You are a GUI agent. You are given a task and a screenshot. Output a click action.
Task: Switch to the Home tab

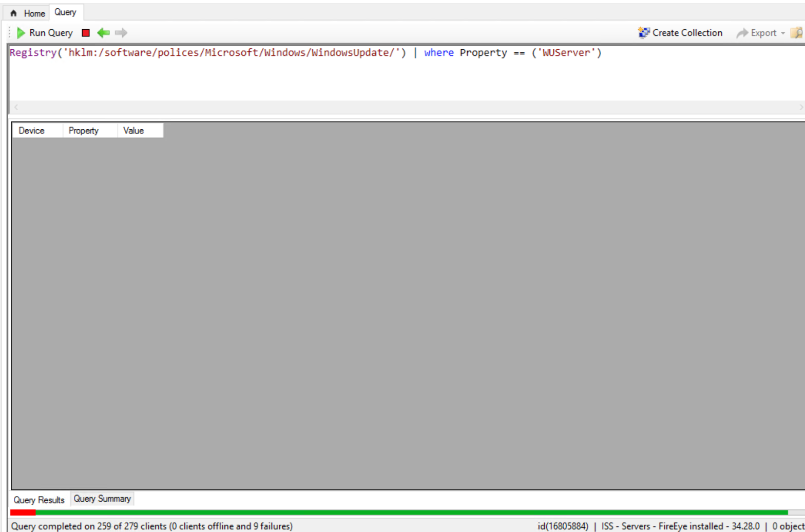tap(28, 13)
